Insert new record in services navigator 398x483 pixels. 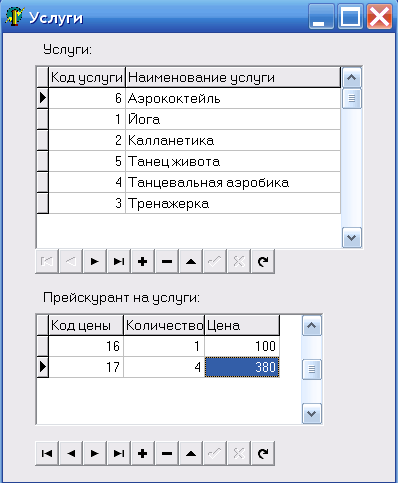(x=143, y=261)
